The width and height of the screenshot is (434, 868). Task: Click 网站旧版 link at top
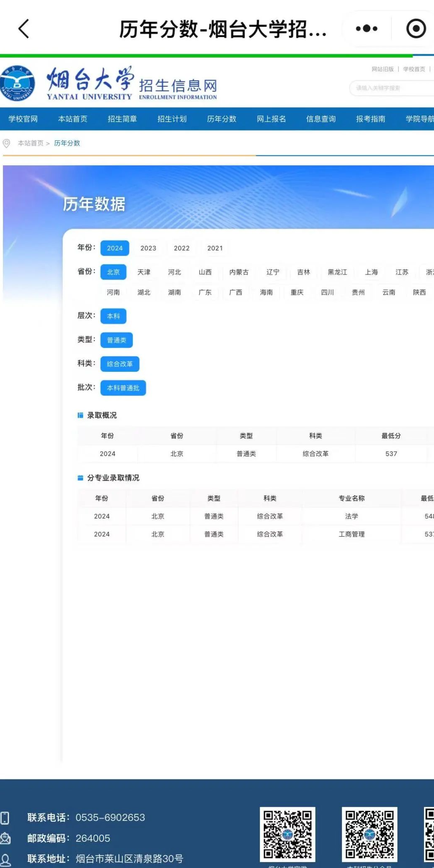tap(382, 69)
